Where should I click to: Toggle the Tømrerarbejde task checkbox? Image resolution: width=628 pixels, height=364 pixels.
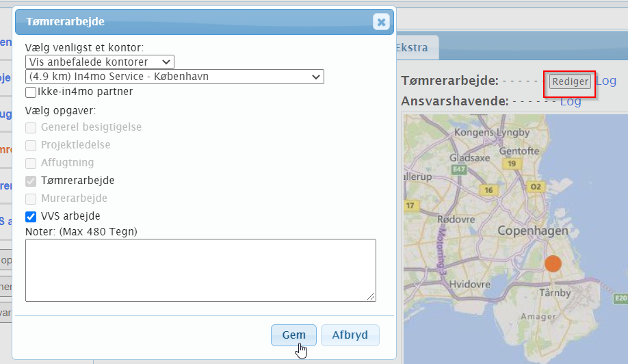pos(31,181)
